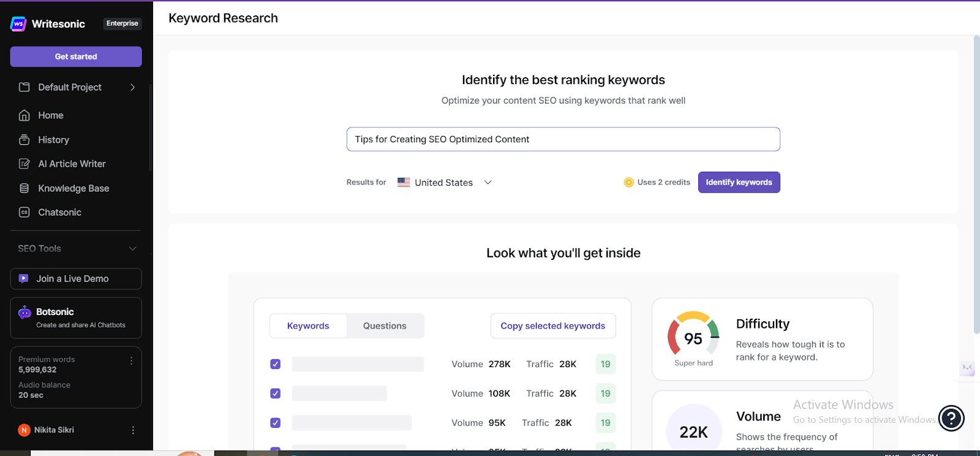This screenshot has width=980, height=456.
Task: Click Copy selected keywords button
Action: pos(553,326)
